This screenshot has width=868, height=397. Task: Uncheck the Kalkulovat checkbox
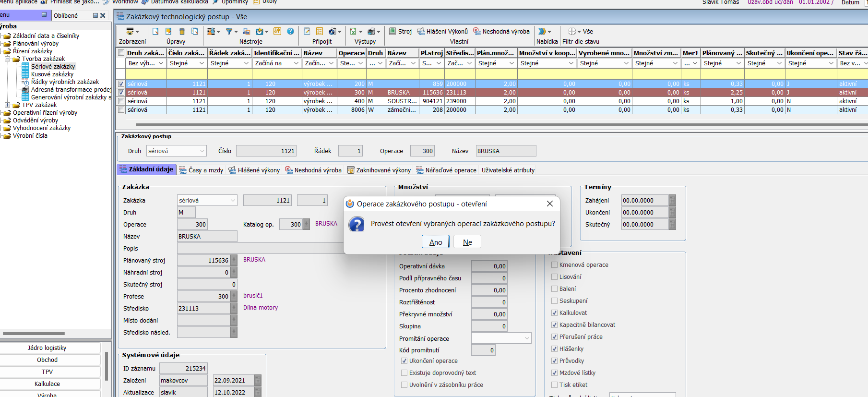click(x=555, y=313)
